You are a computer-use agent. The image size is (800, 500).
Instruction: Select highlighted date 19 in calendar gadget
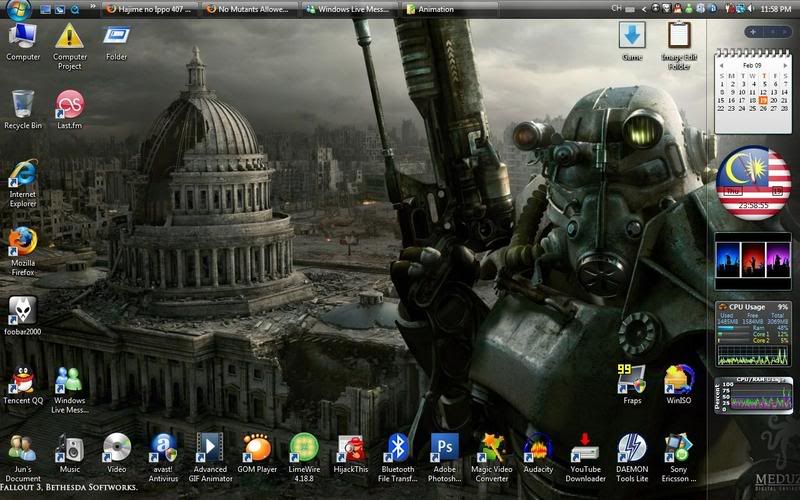(x=763, y=101)
